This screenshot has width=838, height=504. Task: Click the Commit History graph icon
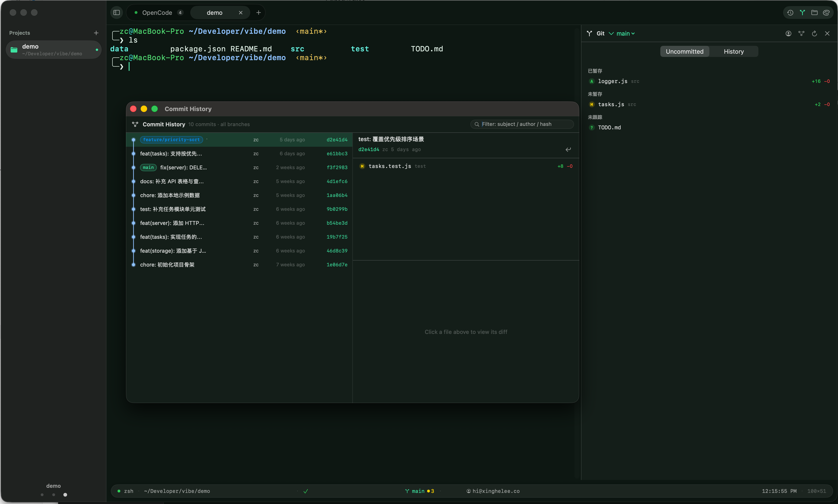point(135,124)
